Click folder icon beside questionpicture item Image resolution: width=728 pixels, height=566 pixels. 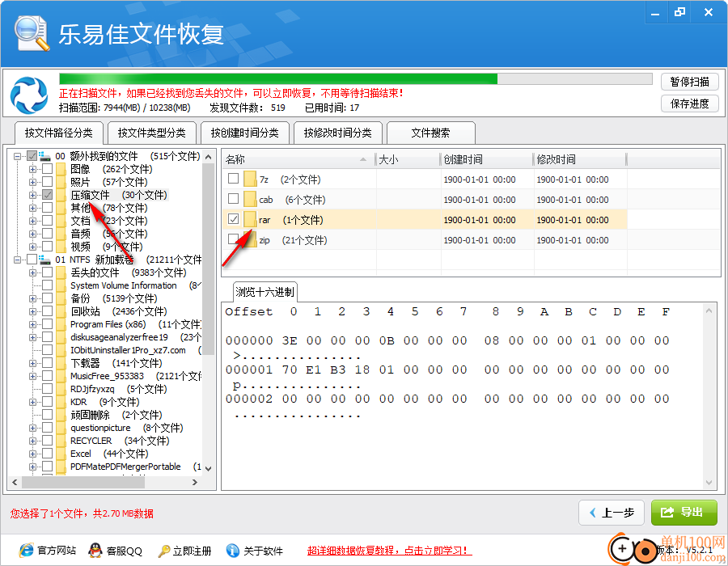click(61, 427)
